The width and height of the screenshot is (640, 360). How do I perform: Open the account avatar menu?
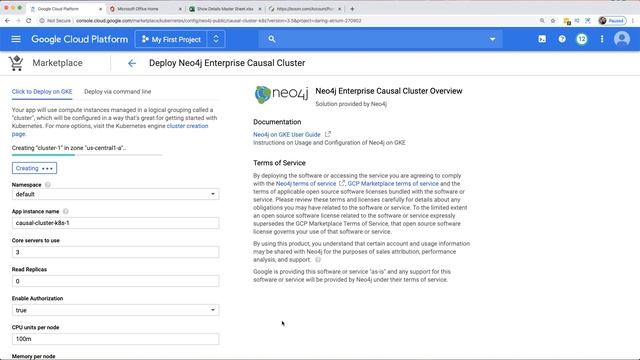[x=622, y=39]
